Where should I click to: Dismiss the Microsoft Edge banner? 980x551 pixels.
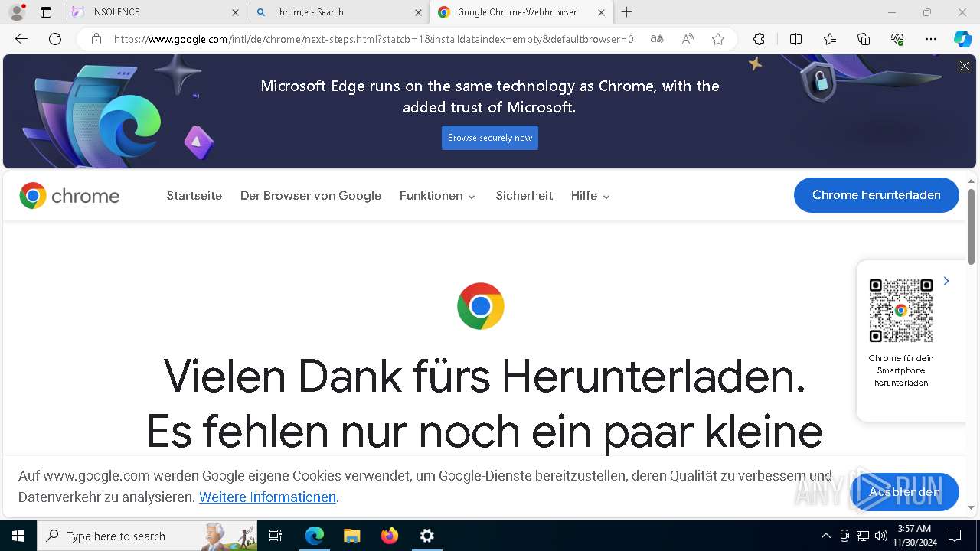(965, 67)
